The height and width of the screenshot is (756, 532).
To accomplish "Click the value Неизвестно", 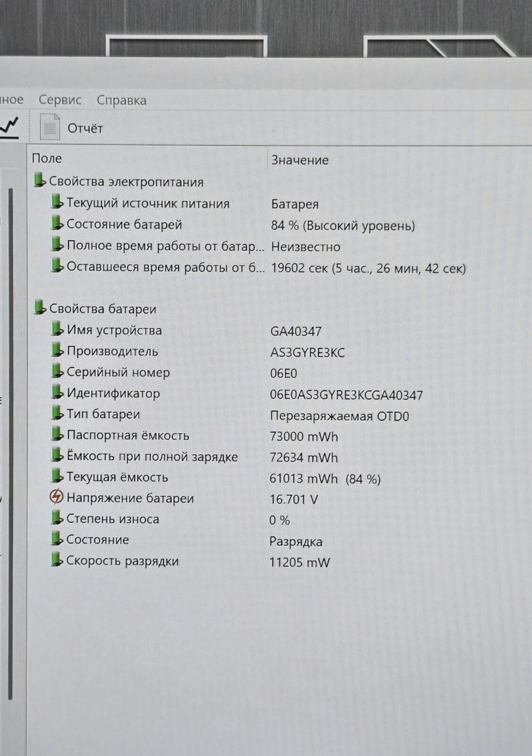I will tap(306, 247).
